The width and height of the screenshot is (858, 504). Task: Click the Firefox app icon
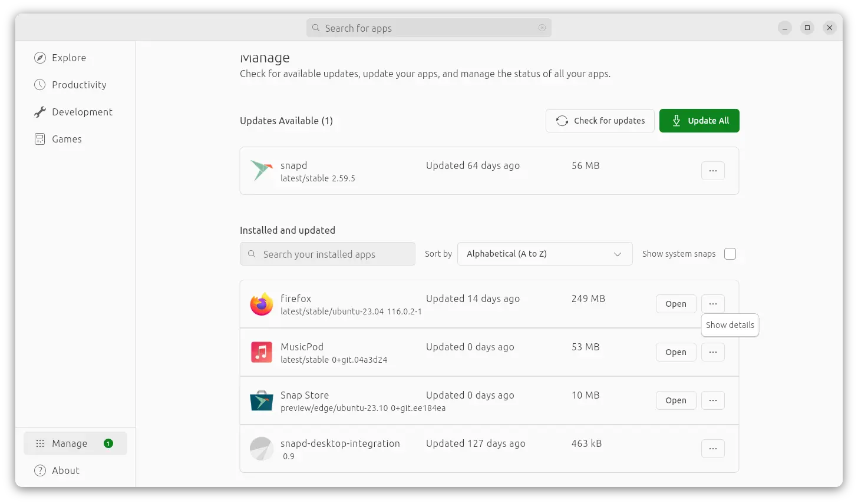[261, 304]
